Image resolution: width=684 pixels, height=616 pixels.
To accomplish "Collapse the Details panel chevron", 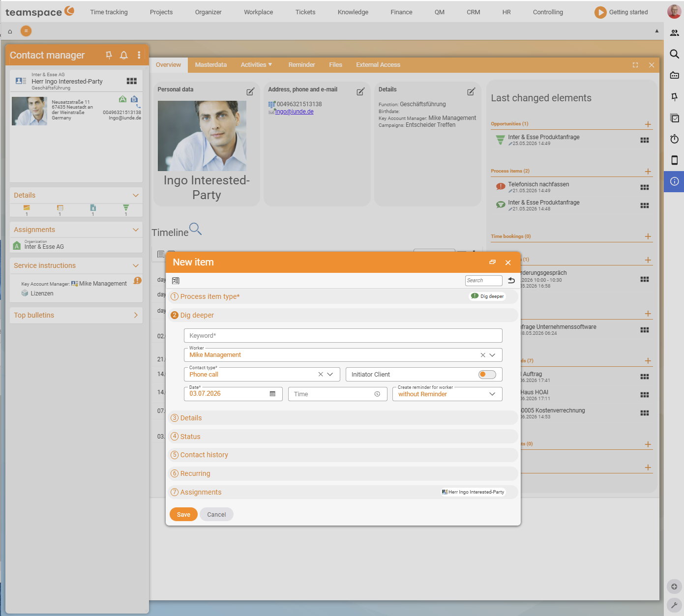I will 136,196.
